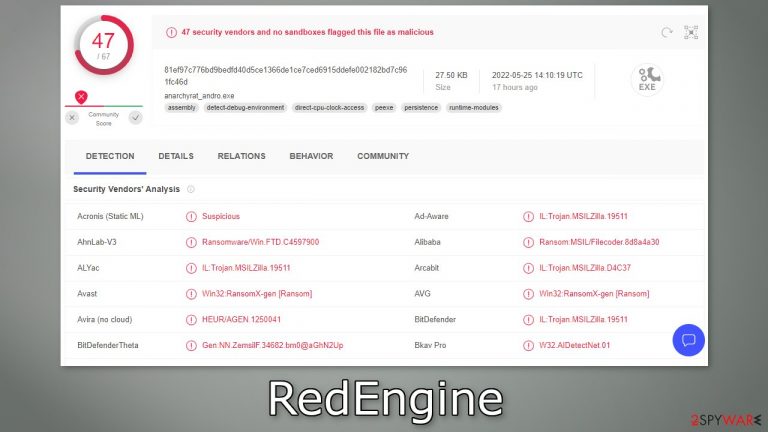Click the 27.50 KB size value
This screenshot has height=432, width=768.
pos(451,75)
